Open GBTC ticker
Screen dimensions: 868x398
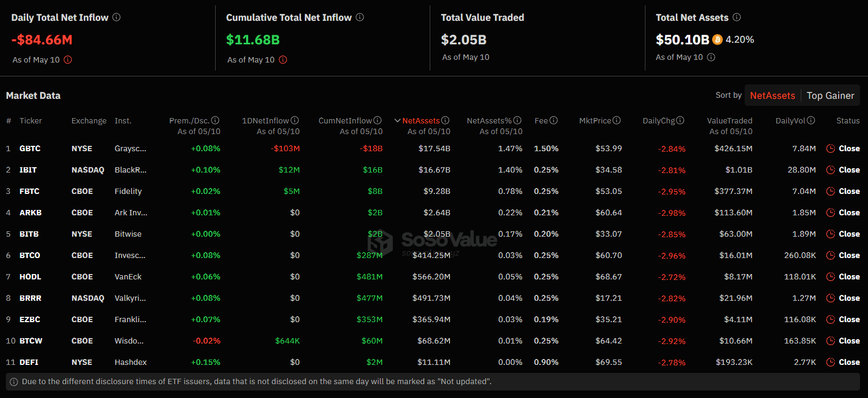(x=30, y=149)
